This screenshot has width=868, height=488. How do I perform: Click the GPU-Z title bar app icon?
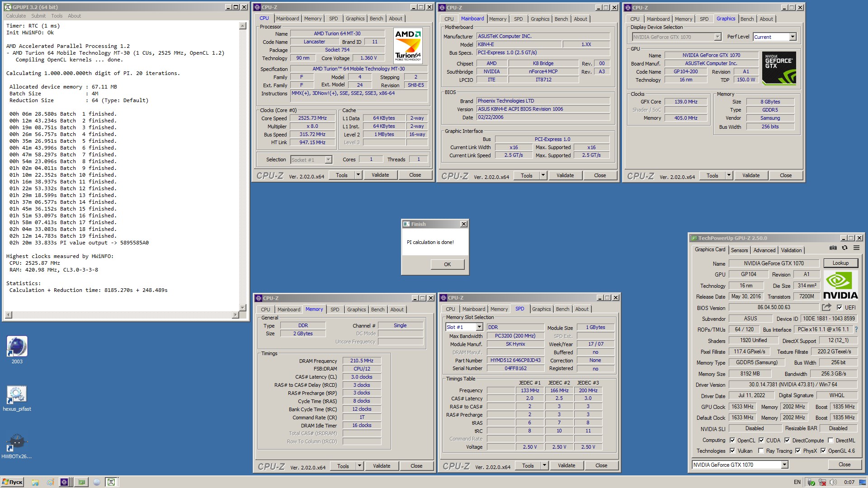coord(693,238)
